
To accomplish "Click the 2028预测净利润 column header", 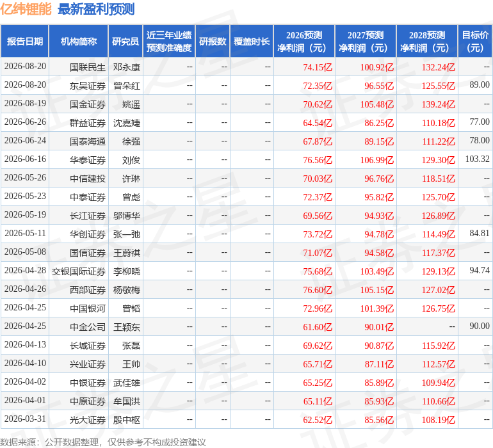I will [x=427, y=41].
